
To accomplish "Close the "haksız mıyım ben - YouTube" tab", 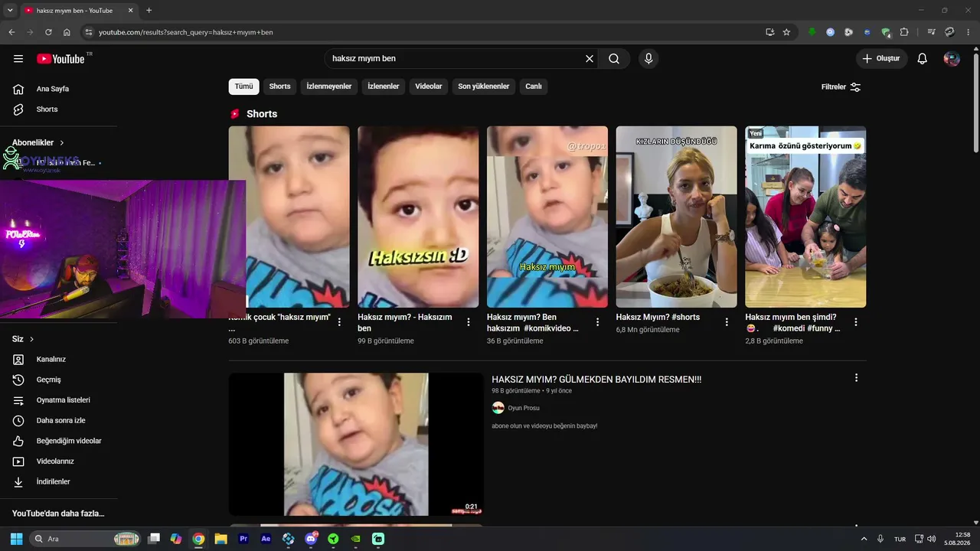I will pos(130,11).
